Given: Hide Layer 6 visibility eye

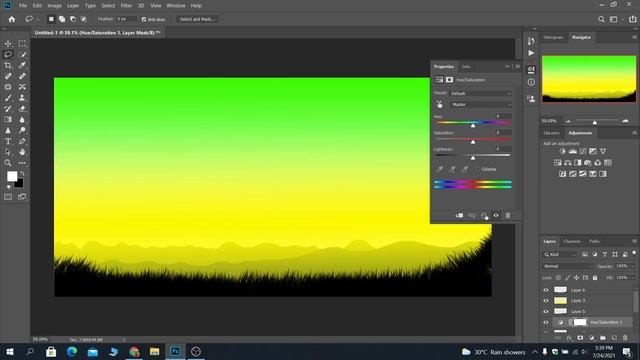Looking at the screenshot, I should pyautogui.click(x=546, y=290).
